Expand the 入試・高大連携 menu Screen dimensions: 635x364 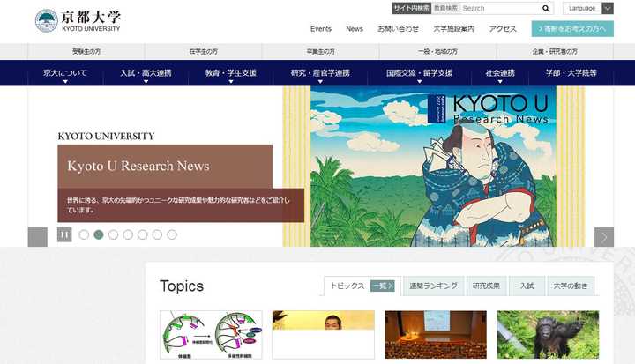click(x=146, y=73)
